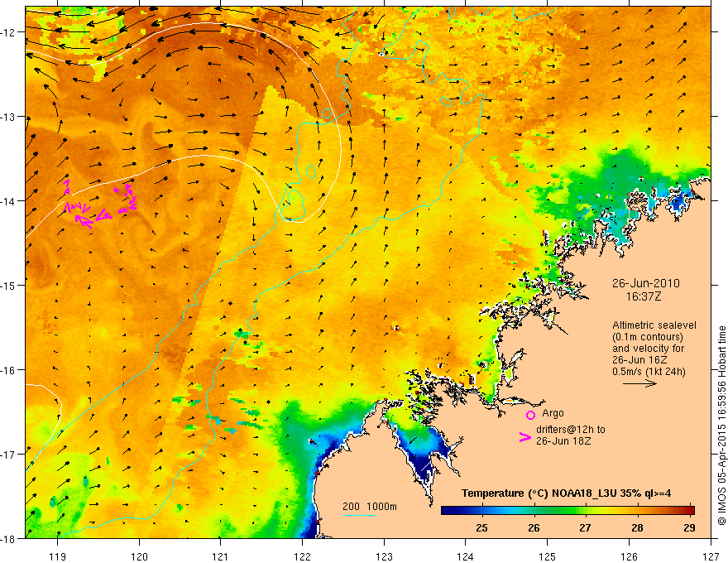Click longitude axis label 124
The height and width of the screenshot is (563, 728).
[x=465, y=556]
